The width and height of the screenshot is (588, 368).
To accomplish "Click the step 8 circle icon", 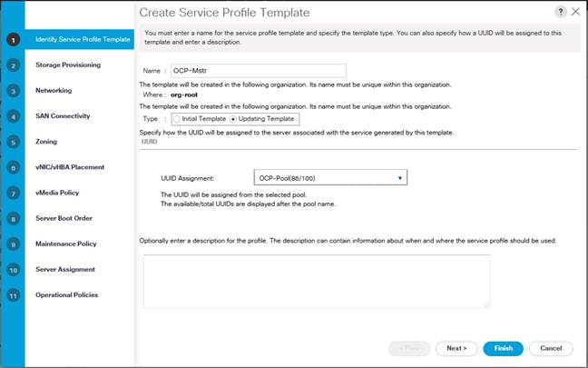I will (x=13, y=219).
